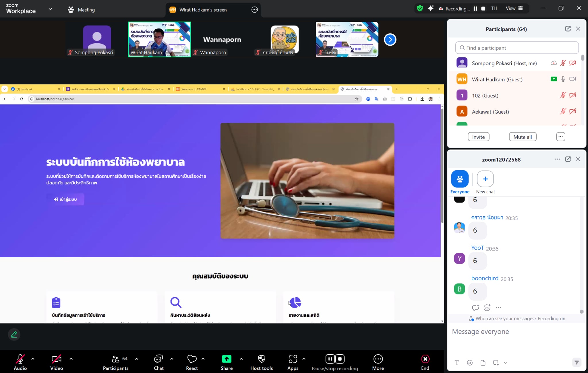Switch to the Everyone chat tab
This screenshot has height=373, width=588.
(x=460, y=179)
